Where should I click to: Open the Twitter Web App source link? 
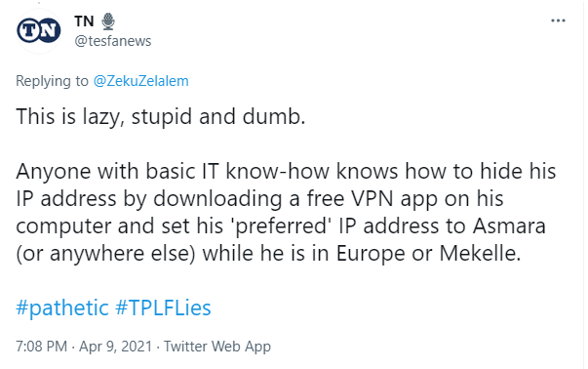pyautogui.click(x=217, y=347)
